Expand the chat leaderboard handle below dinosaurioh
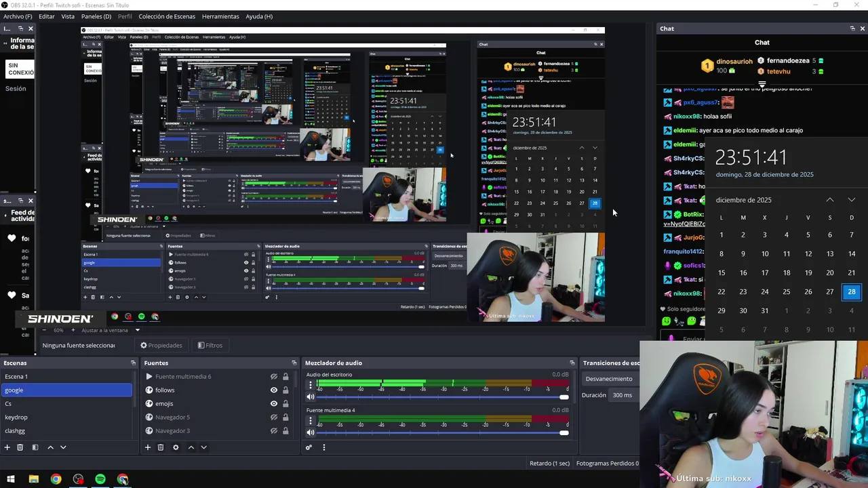Viewport: 868px width, 488px height. pos(762,85)
